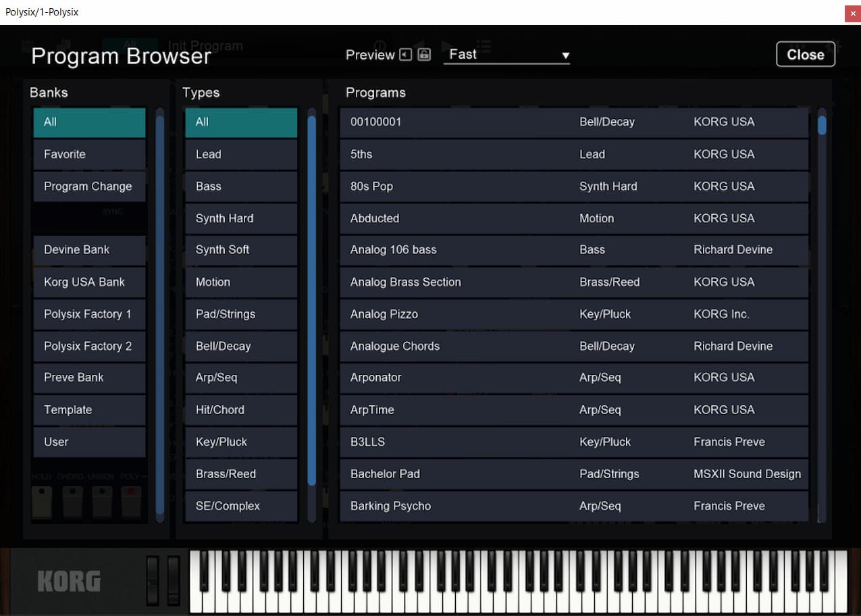Load the Analog 106 bass program
Viewport: 861px width, 616px height.
coord(575,250)
